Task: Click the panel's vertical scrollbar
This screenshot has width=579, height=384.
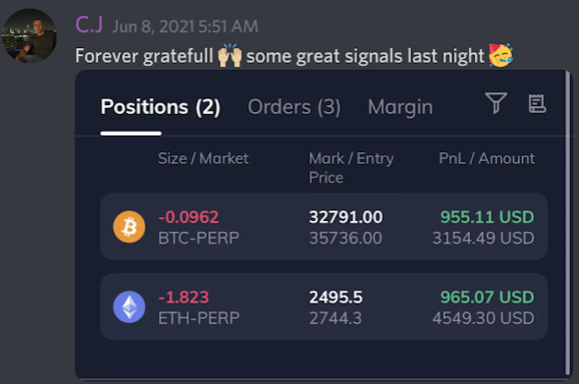Action: pyautogui.click(x=568, y=223)
